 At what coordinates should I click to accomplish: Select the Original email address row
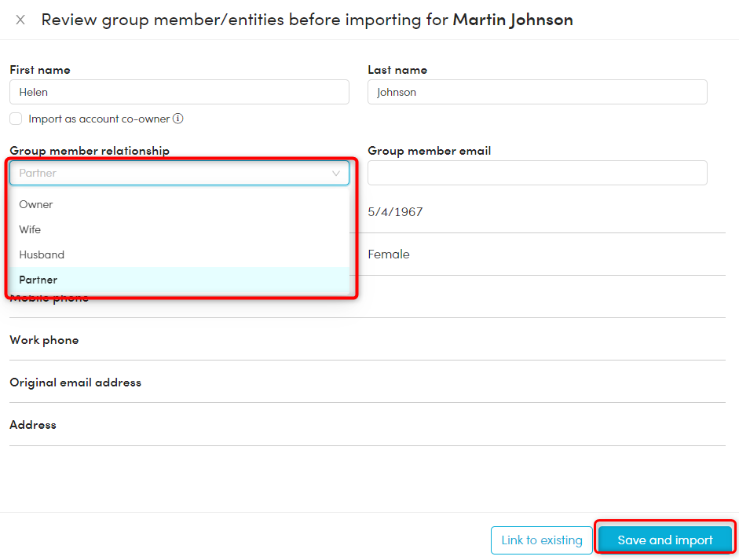(75, 382)
